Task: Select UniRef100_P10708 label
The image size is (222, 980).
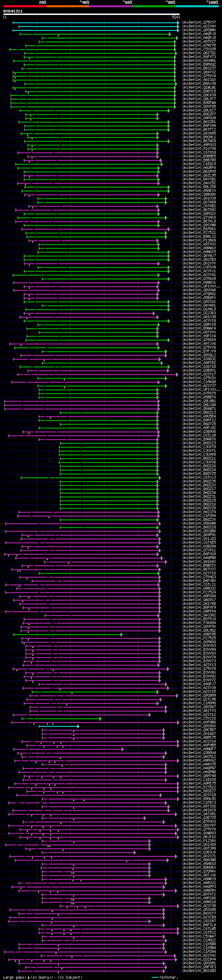Action: 199,148
